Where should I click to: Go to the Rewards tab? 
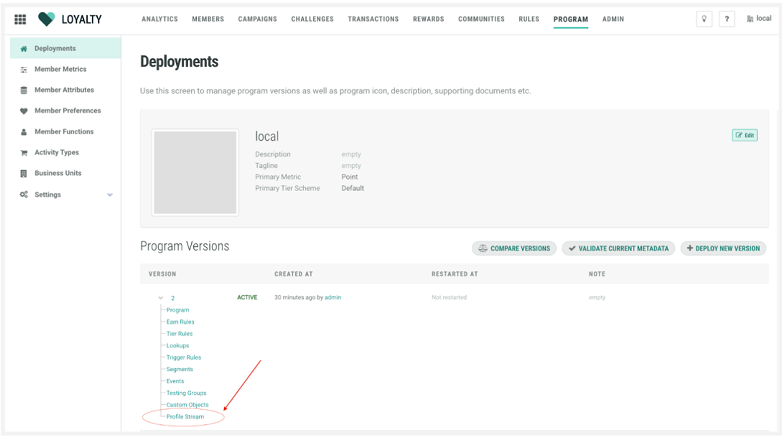(x=428, y=19)
